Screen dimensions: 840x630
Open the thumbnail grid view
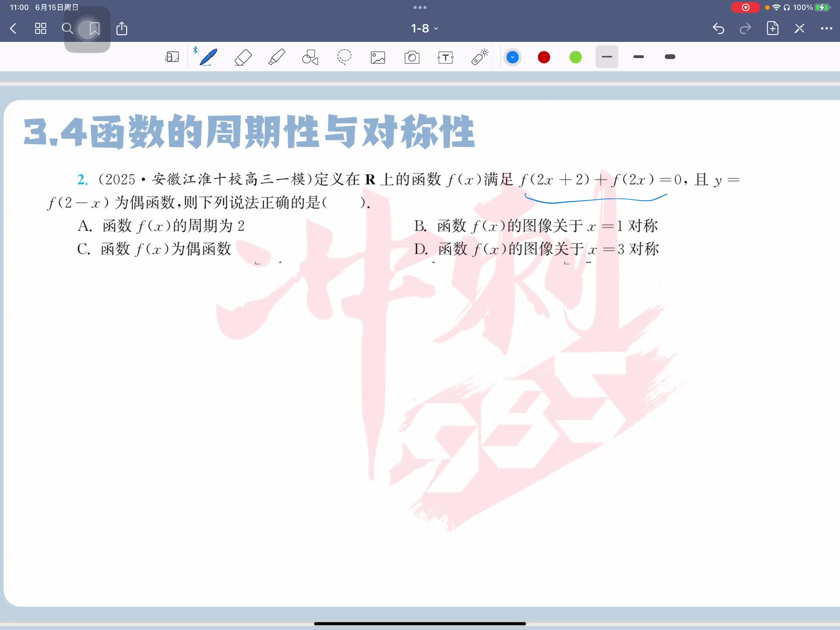(41, 29)
